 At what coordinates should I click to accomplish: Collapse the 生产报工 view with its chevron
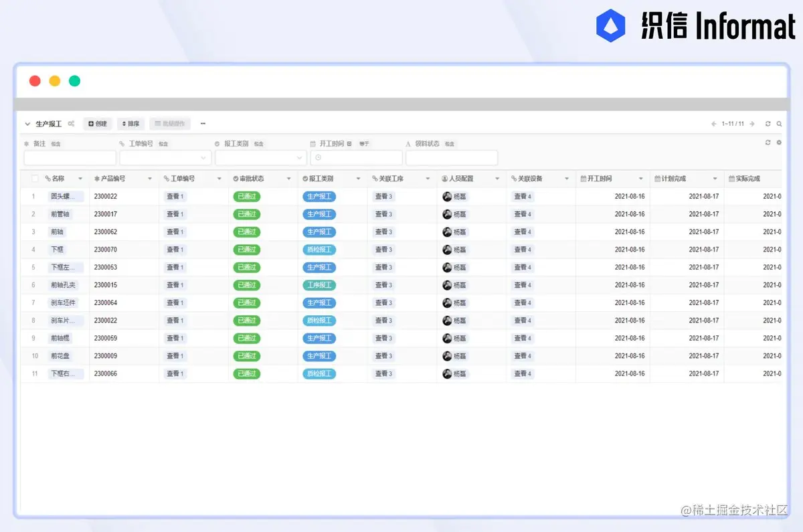pos(27,124)
